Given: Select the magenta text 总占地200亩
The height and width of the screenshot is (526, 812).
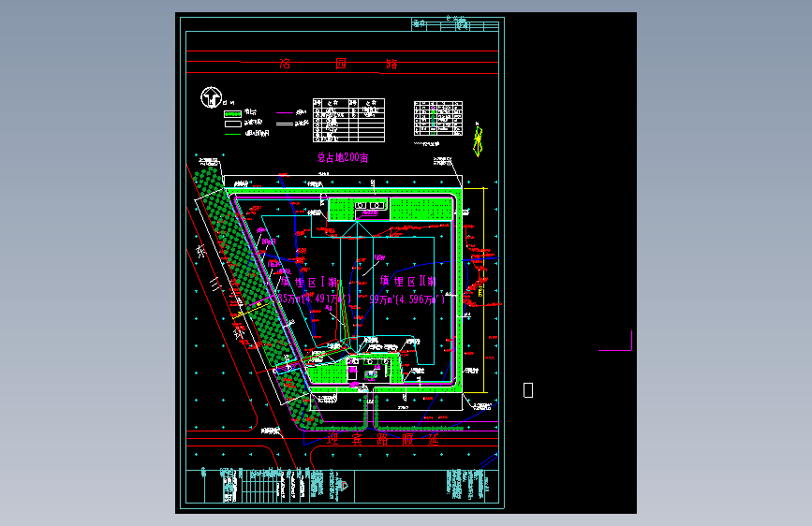Looking at the screenshot, I should 343,157.
